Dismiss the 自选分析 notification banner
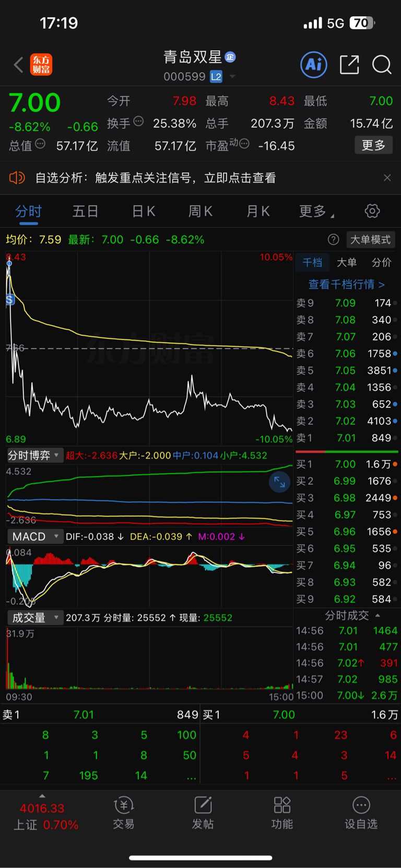This screenshot has height=868, width=401. pos(387,178)
